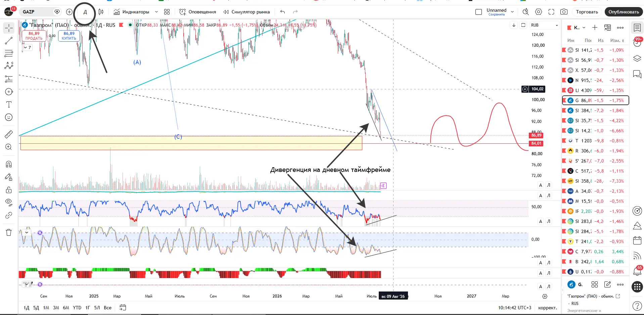Open the Индикаторы indicators menu
644x315 pixels.
coord(131,12)
